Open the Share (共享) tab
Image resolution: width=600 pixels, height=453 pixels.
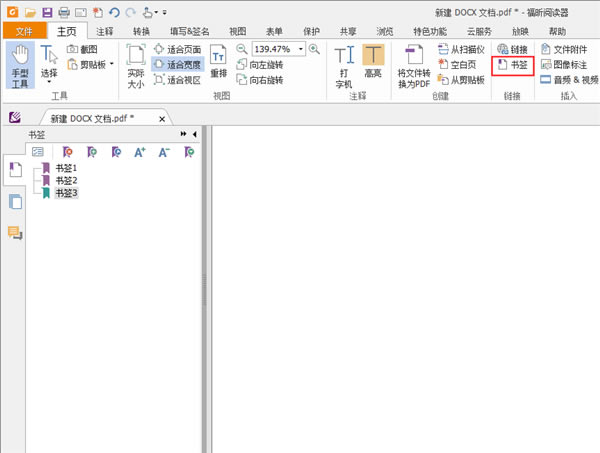pos(348,31)
